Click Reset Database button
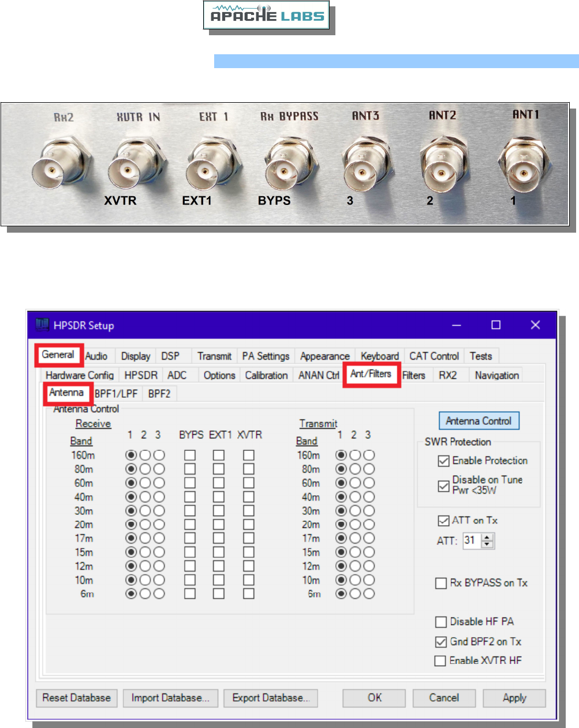This screenshot has width=579, height=728. click(77, 698)
